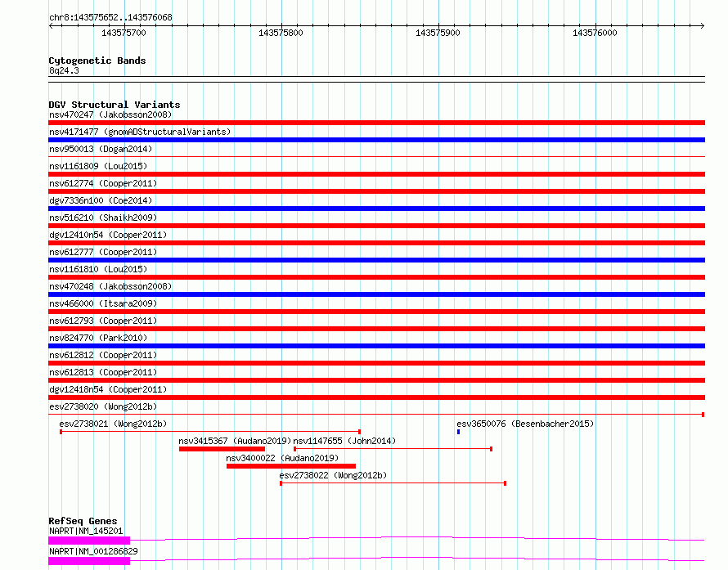Screen dimensions: 728x570
Task: Click the nsv3415367 (Audano2019) label
Action: (235, 441)
